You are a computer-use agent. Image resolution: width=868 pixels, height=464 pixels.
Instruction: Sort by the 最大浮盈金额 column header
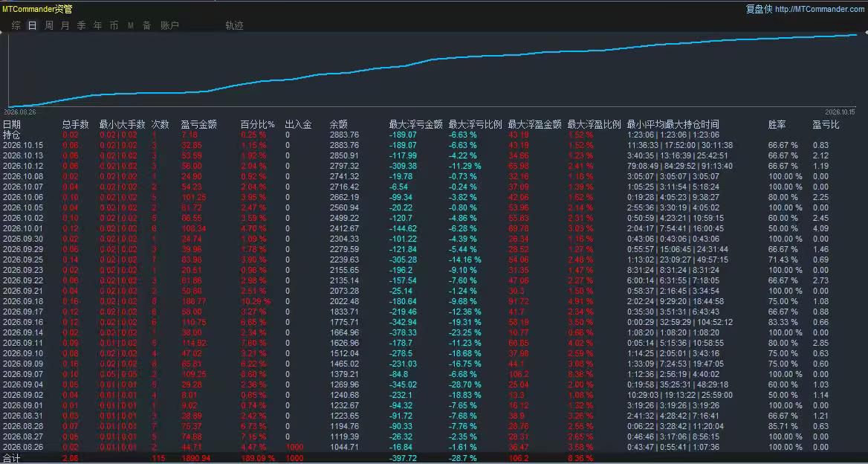pyautogui.click(x=535, y=125)
